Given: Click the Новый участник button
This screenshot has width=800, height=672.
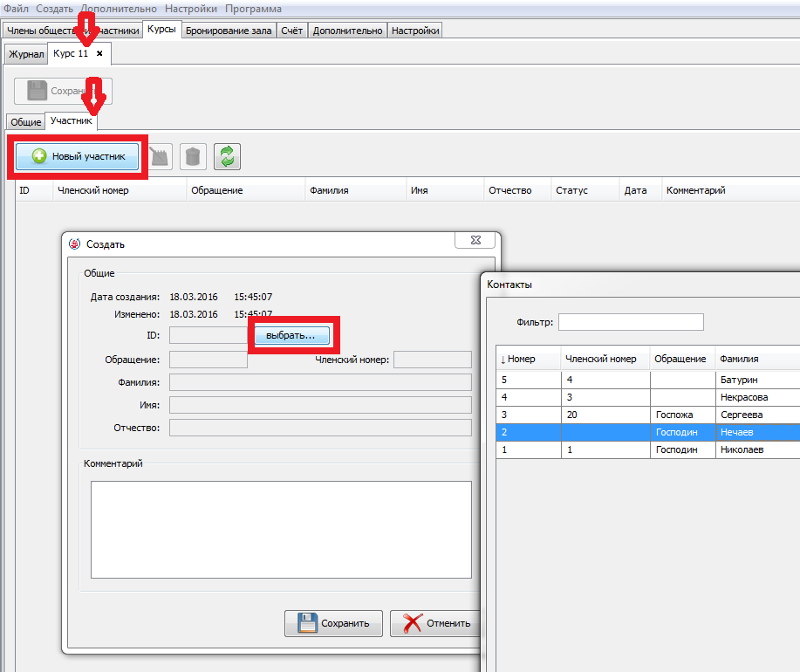Looking at the screenshot, I should click(x=78, y=156).
